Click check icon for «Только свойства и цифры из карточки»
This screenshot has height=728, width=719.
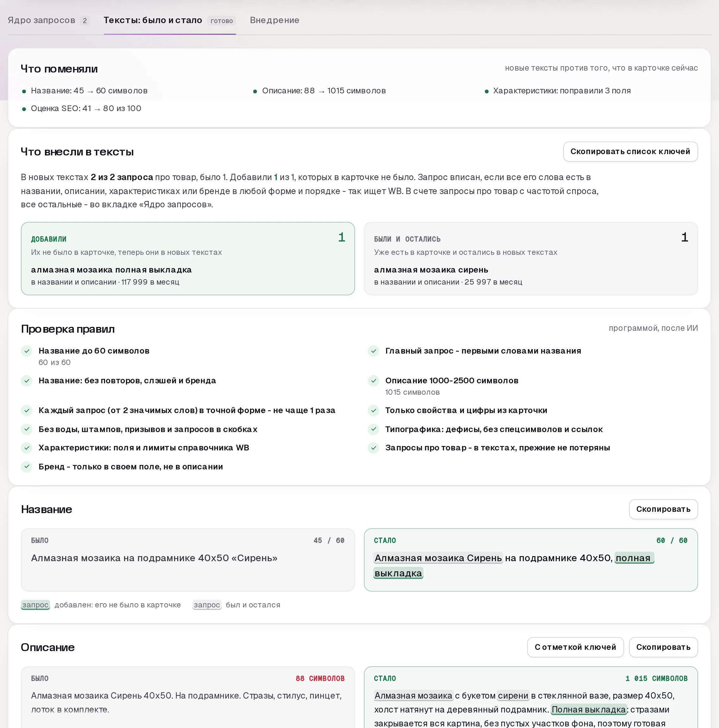pos(373,410)
